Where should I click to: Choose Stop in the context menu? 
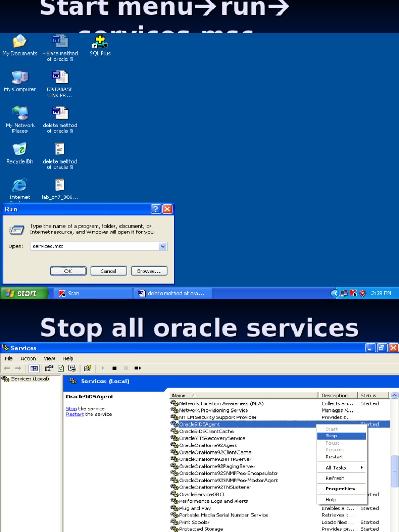342,436
